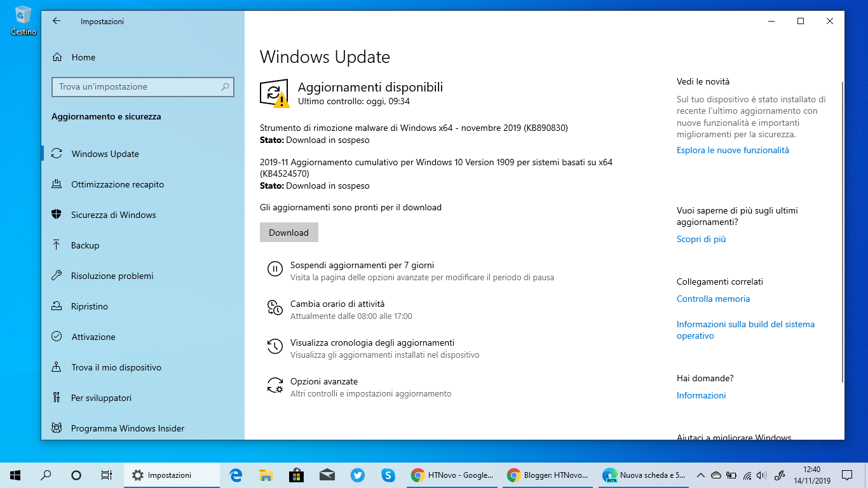Open File Explorer from taskbar
The width and height of the screenshot is (868, 488).
tap(266, 475)
